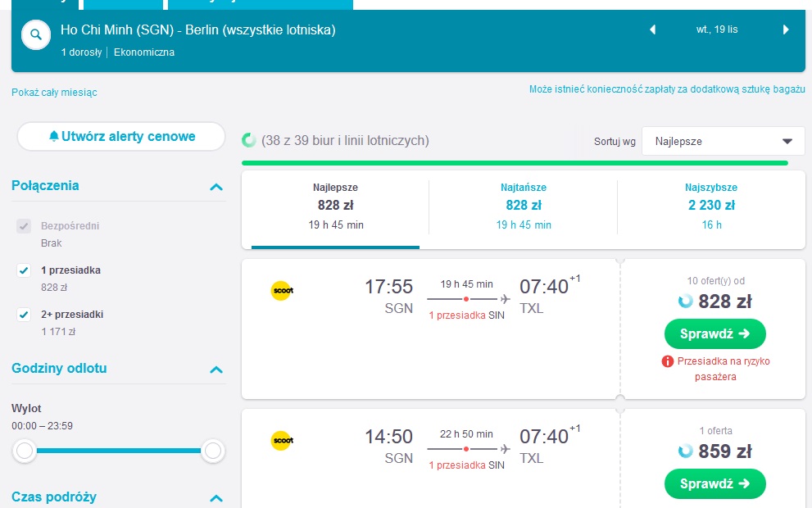Go to next day arrow
Viewport: 812px width, 508px height.
pos(786,29)
